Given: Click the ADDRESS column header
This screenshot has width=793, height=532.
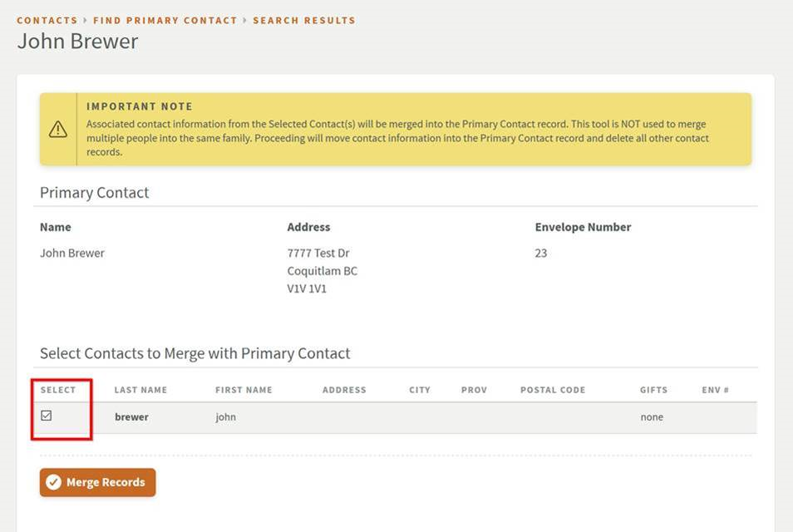Looking at the screenshot, I should click(344, 389).
